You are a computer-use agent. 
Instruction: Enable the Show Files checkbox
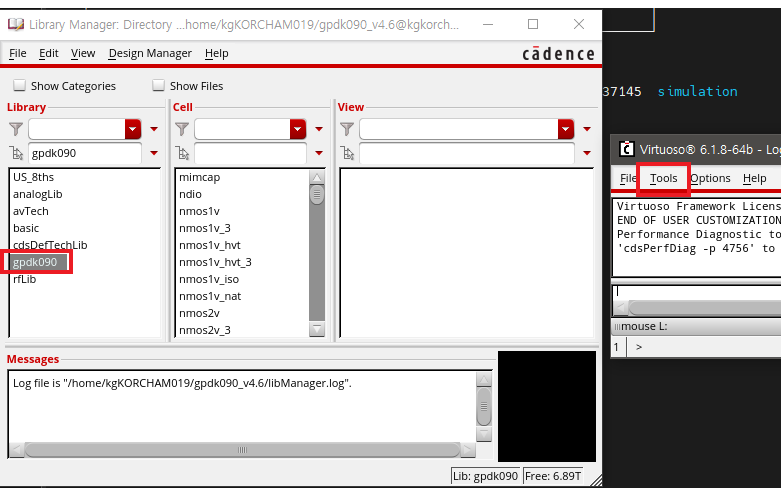(158, 86)
